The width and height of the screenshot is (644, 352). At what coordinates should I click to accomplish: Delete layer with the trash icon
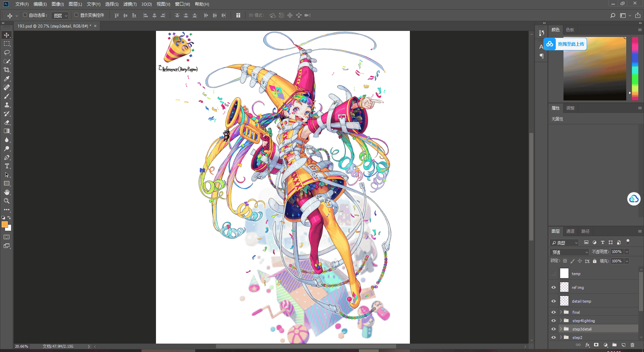632,345
